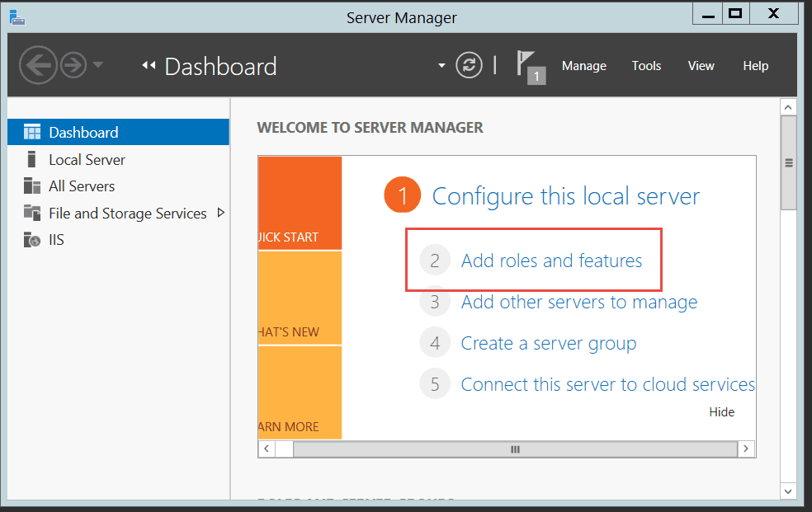The width and height of the screenshot is (812, 512).
Task: Click the Local Server icon
Action: click(x=31, y=159)
